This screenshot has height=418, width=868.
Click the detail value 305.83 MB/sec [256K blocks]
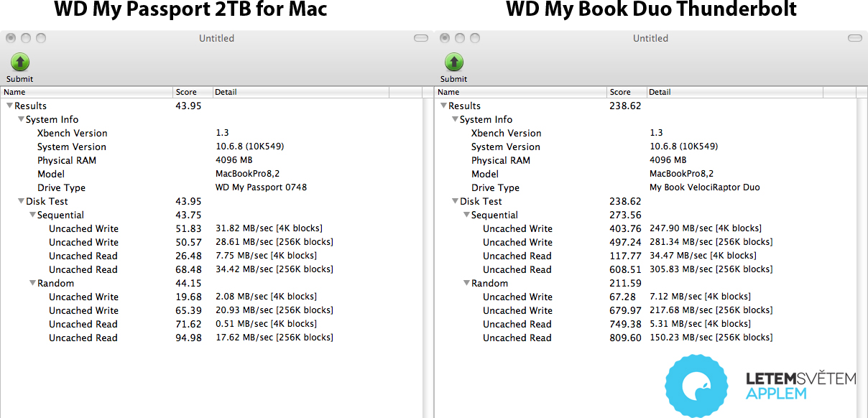pos(711,269)
